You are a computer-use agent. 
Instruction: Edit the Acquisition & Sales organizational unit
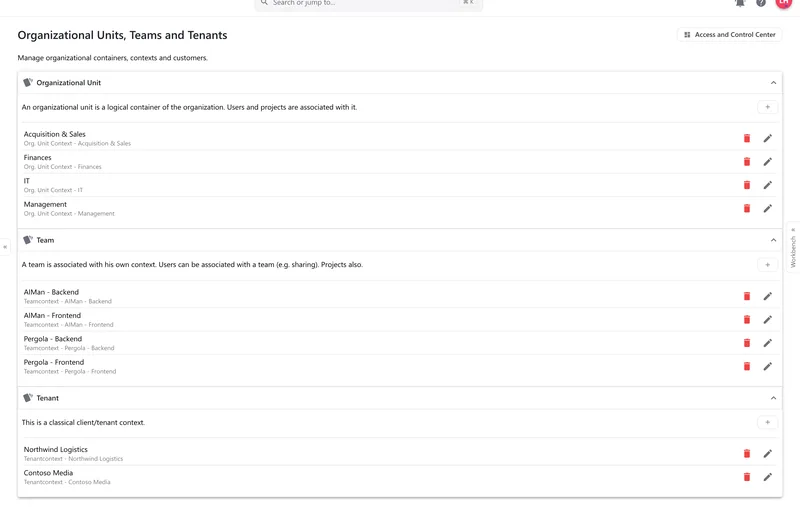click(x=767, y=138)
